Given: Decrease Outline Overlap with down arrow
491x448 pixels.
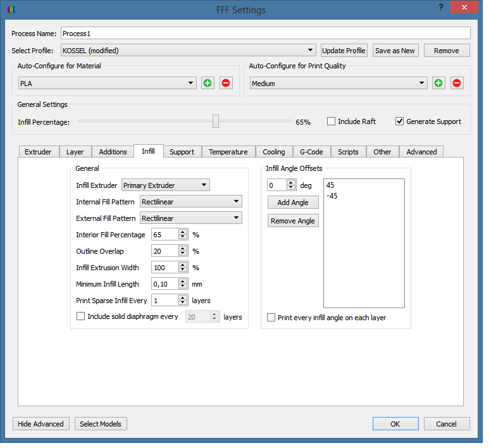Looking at the screenshot, I should [x=183, y=254].
